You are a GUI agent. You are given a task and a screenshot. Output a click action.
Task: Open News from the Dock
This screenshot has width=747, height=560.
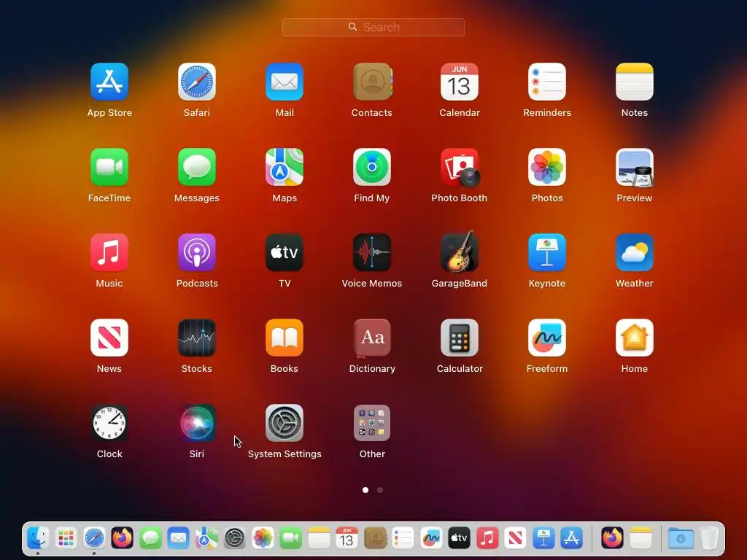point(516,539)
